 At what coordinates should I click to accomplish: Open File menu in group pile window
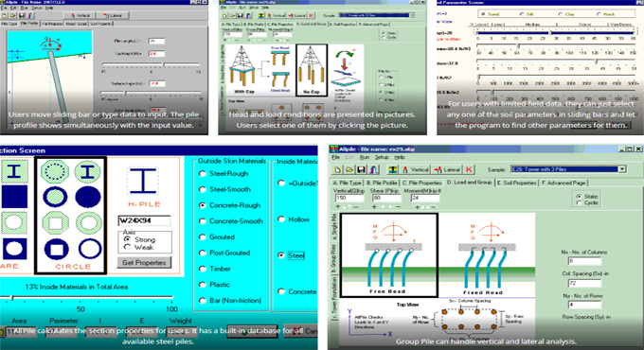coord(335,158)
